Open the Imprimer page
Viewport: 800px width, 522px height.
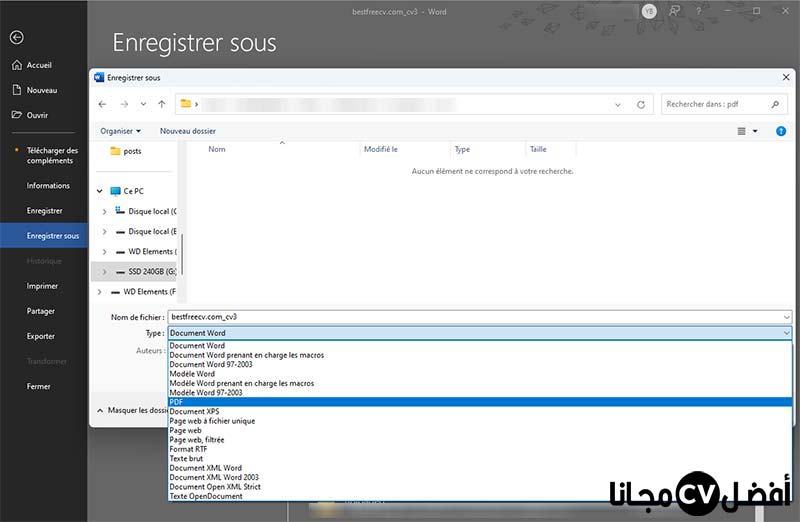point(42,286)
